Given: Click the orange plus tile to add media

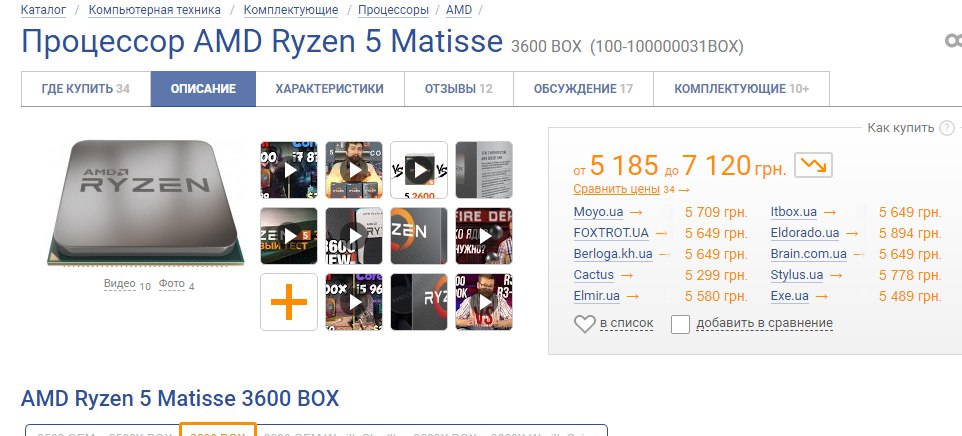Looking at the screenshot, I should pos(289,302).
